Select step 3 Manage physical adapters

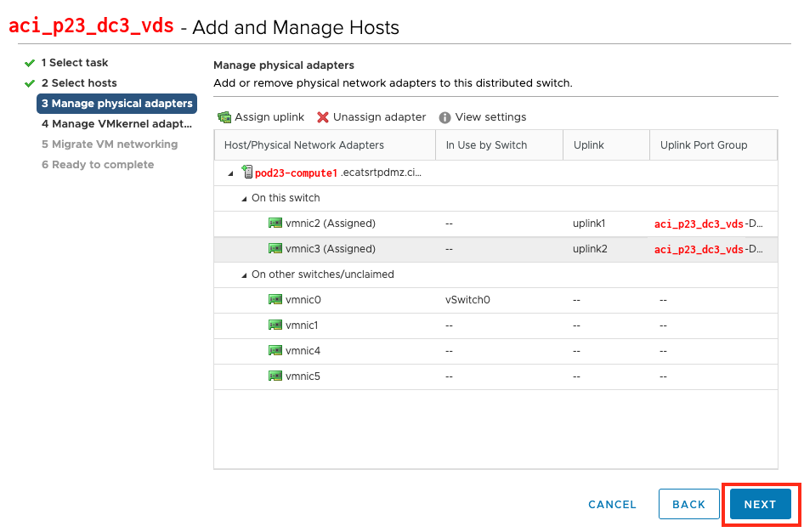(x=117, y=104)
